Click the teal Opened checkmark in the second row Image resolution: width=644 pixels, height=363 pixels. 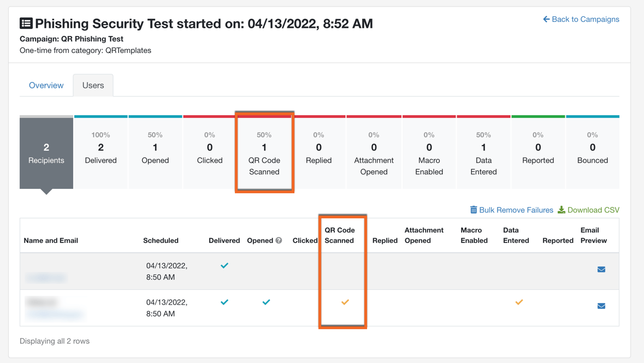(266, 302)
